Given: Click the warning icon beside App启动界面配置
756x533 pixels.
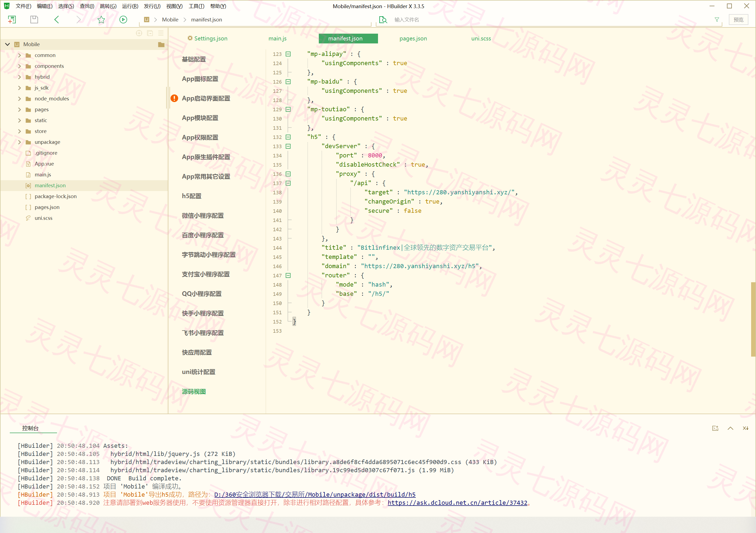Looking at the screenshot, I should click(174, 98).
